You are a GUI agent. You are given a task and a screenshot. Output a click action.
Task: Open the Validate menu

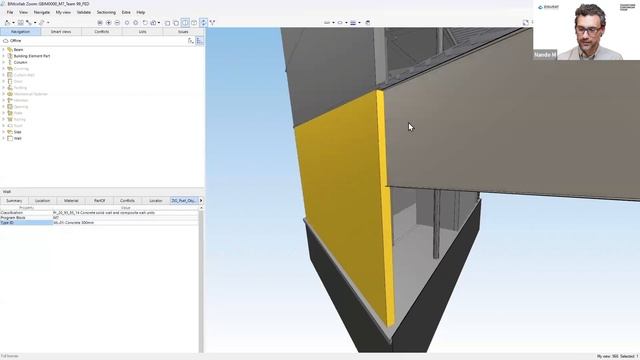84,12
